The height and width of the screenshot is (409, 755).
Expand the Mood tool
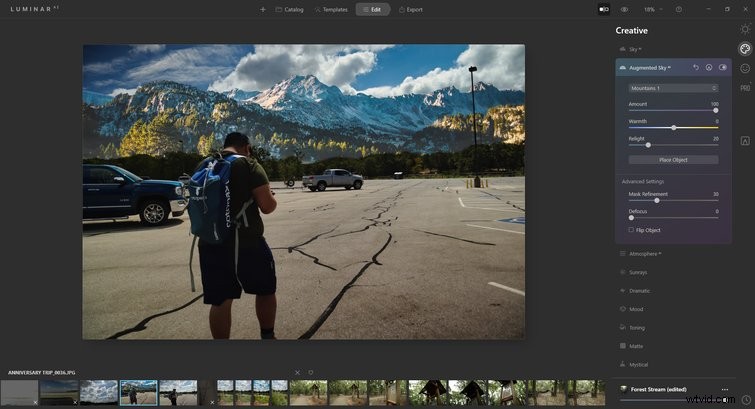click(636, 310)
